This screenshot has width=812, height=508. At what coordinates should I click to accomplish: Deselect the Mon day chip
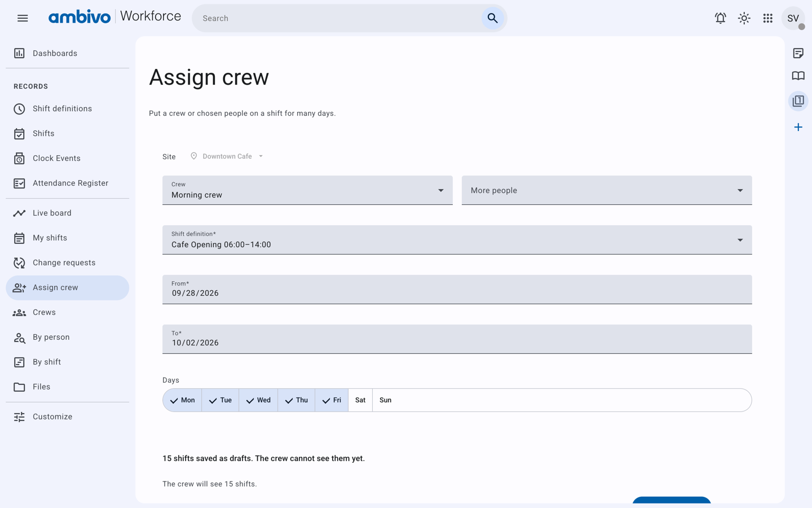[x=182, y=400]
